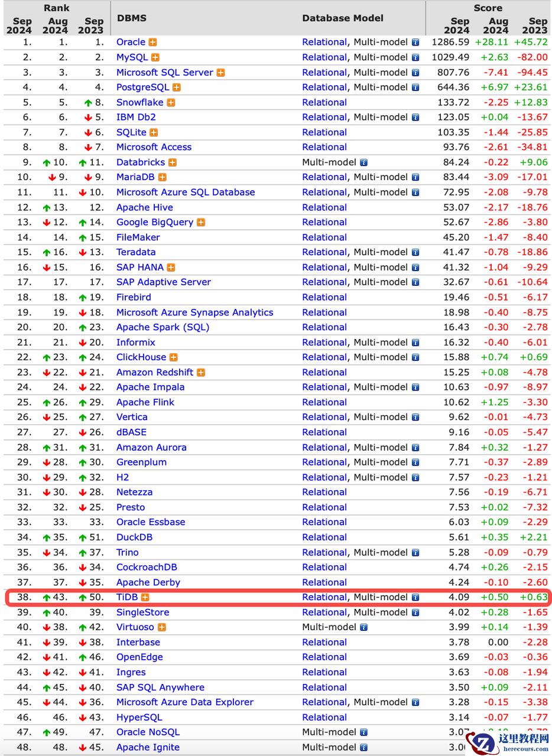This screenshot has height=756, width=552.
Task: Open detailed info icon next to Microsoft SQL Server
Action: (x=220, y=73)
